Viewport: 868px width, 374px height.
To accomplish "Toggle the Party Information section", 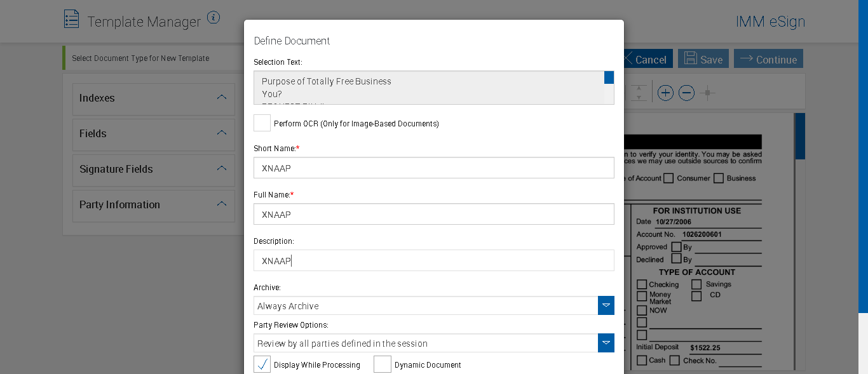I will point(221,204).
